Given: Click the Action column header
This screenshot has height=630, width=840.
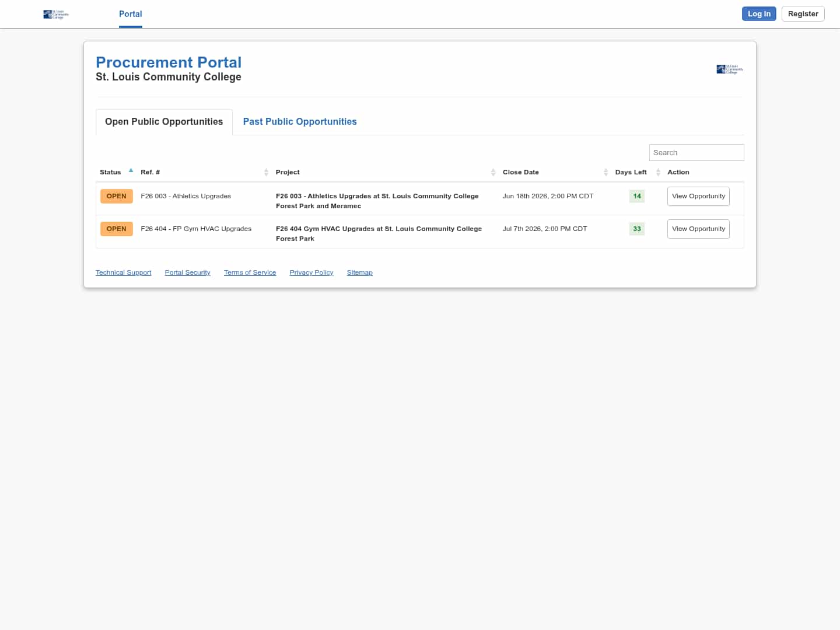Looking at the screenshot, I should (678, 172).
